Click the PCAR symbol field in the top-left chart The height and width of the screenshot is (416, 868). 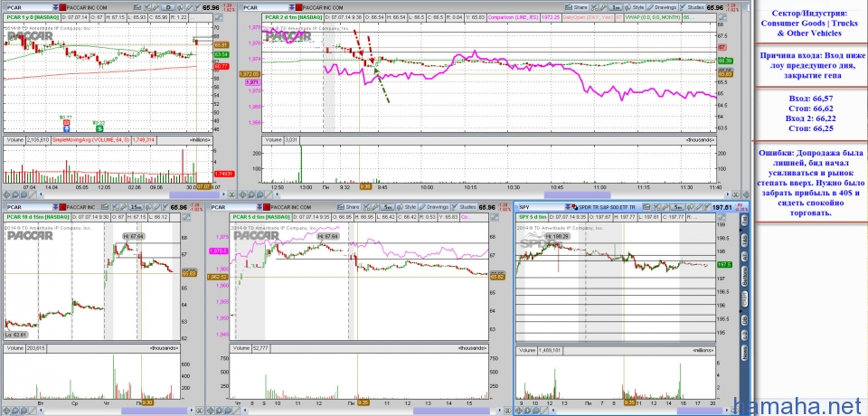29,8
